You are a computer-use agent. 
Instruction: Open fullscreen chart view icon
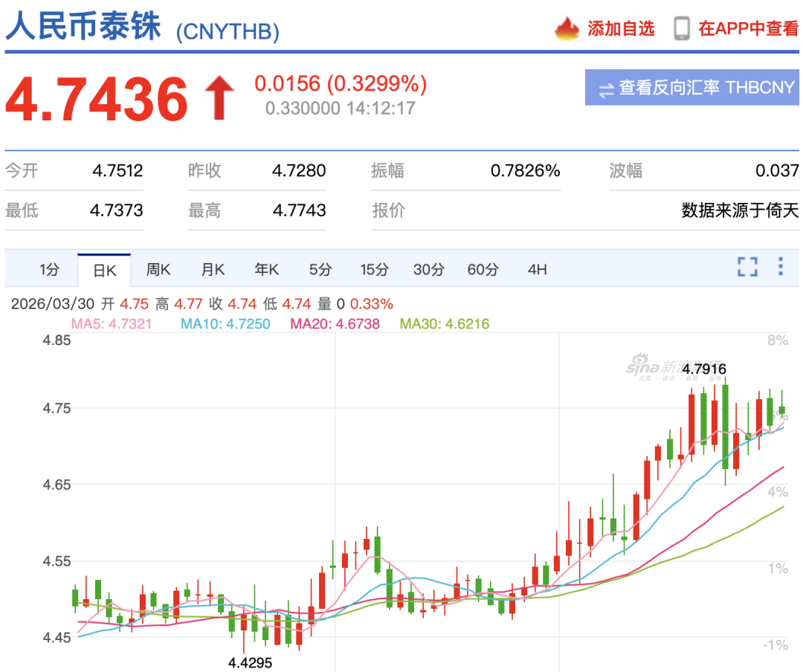pyautogui.click(x=748, y=265)
